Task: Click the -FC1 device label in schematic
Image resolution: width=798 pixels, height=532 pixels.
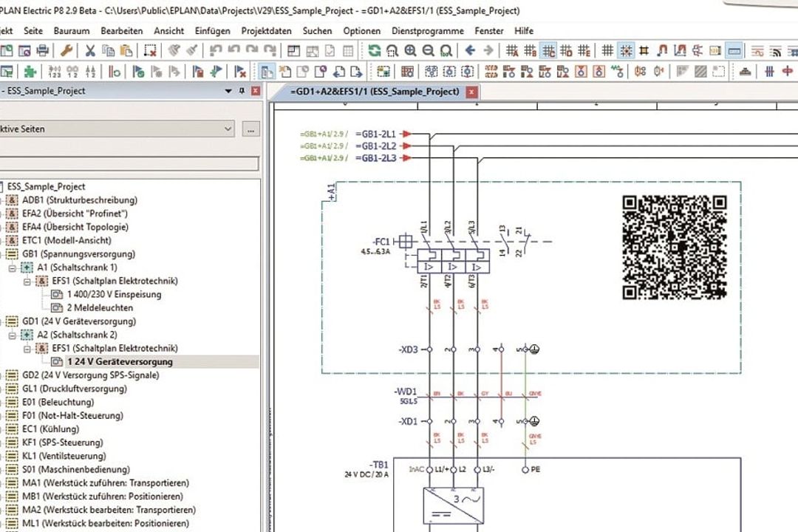Action: click(381, 242)
